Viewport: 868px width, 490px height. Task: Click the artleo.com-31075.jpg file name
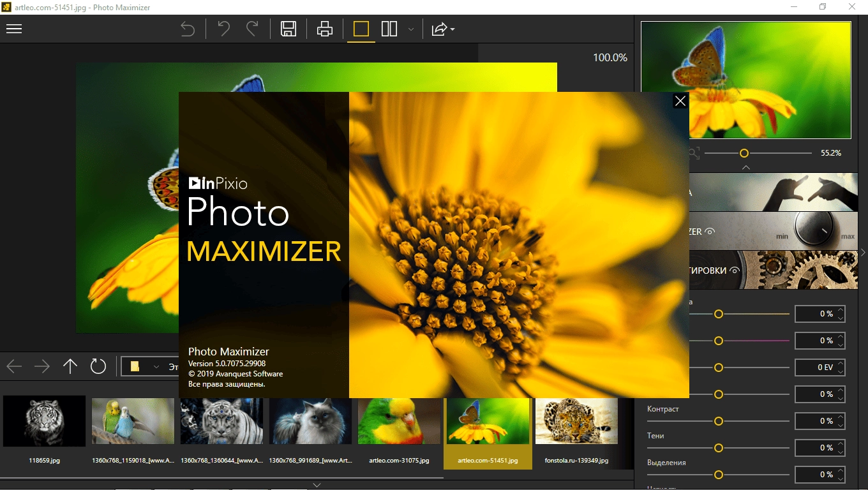399,460
